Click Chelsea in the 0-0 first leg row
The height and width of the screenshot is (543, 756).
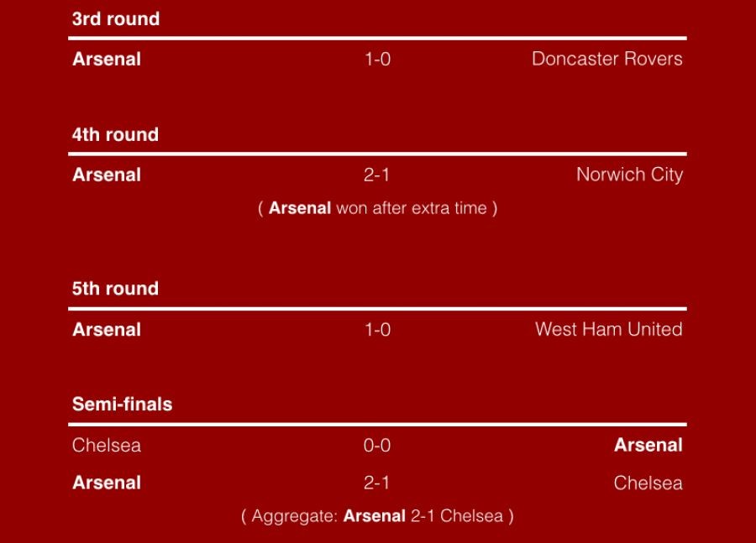tap(107, 445)
